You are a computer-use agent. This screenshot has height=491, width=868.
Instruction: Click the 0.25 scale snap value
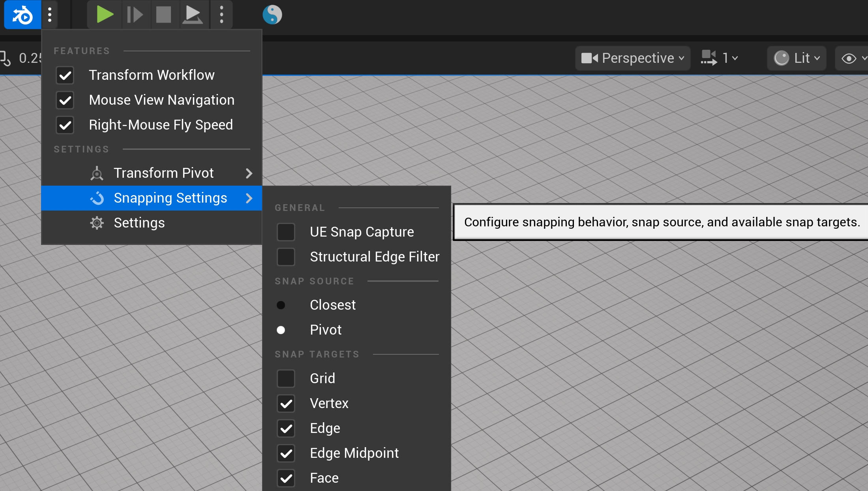(30, 58)
